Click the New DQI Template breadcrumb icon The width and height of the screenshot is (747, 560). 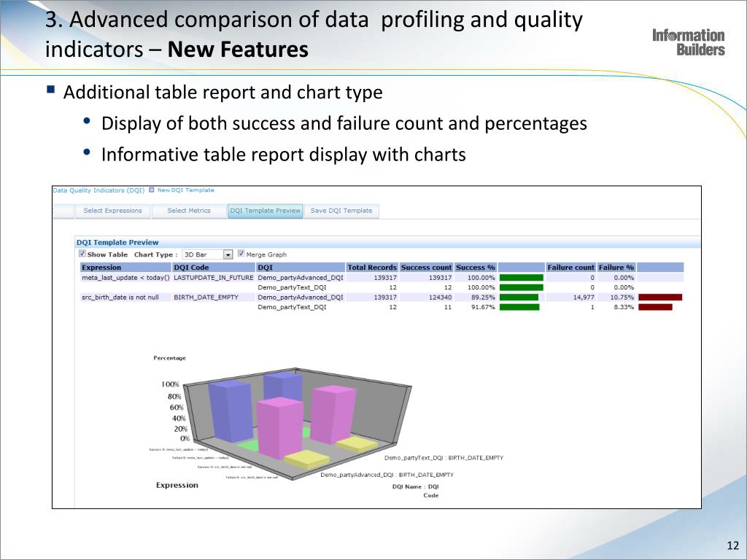point(152,190)
